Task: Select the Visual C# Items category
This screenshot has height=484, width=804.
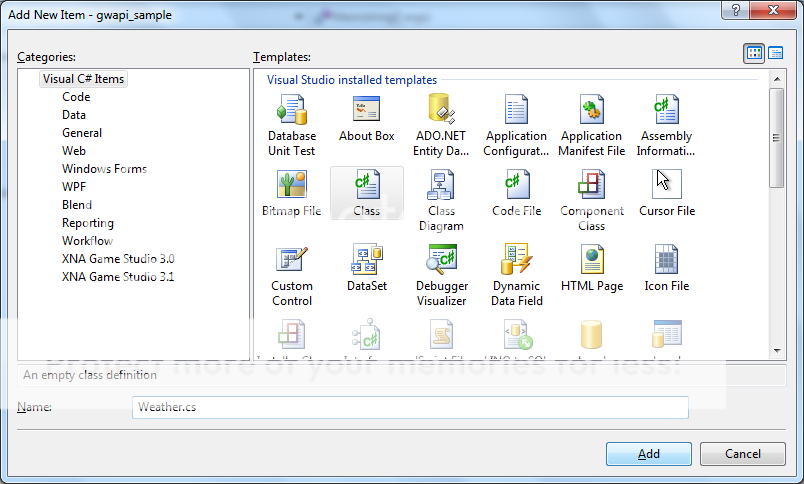Action: tap(83, 79)
